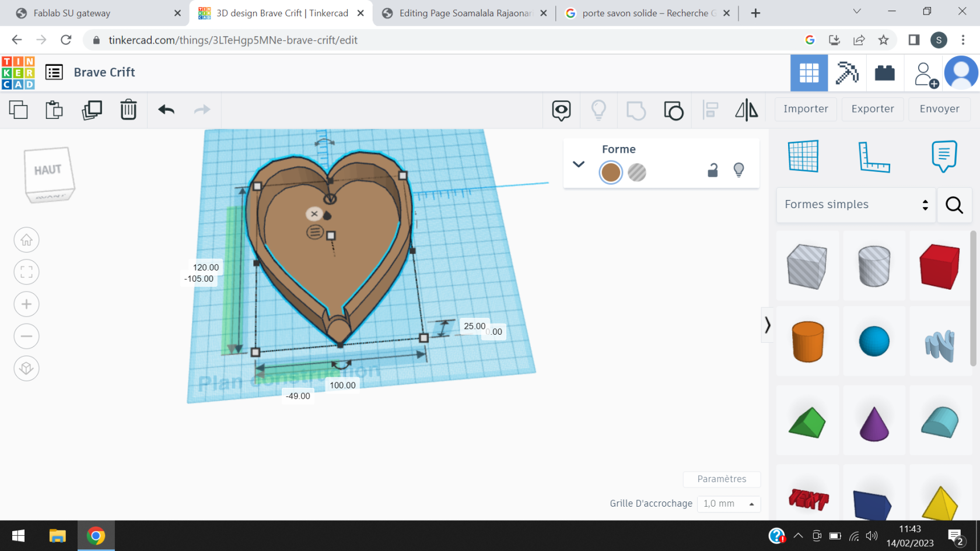
Task: Set shape as solid color
Action: 611,173
